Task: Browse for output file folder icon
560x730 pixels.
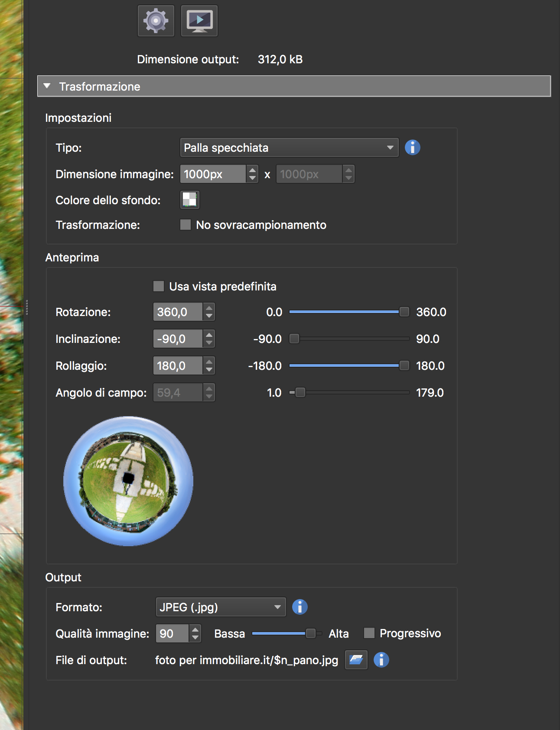Action: 356,660
